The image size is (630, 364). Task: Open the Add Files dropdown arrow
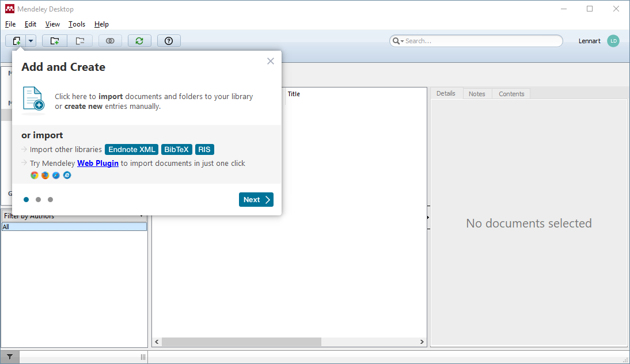coord(31,41)
